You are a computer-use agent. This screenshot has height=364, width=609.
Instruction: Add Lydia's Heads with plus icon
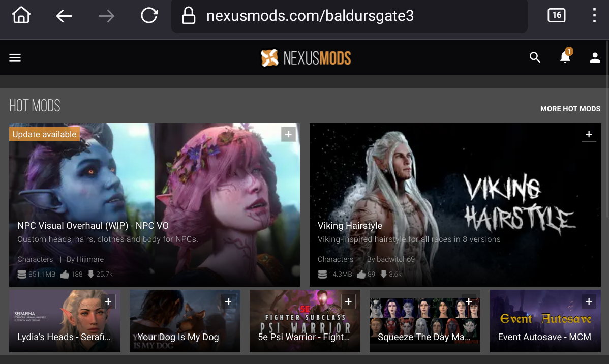coord(108,301)
